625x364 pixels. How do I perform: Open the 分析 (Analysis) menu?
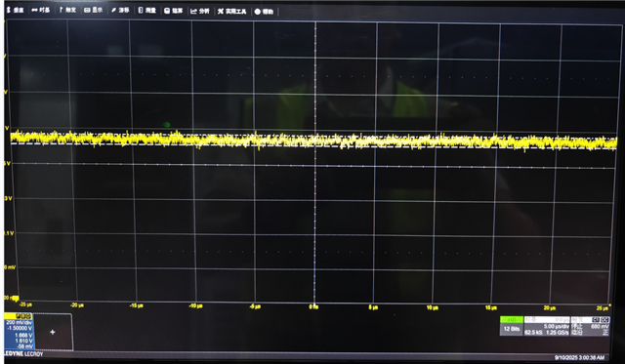tap(199, 11)
